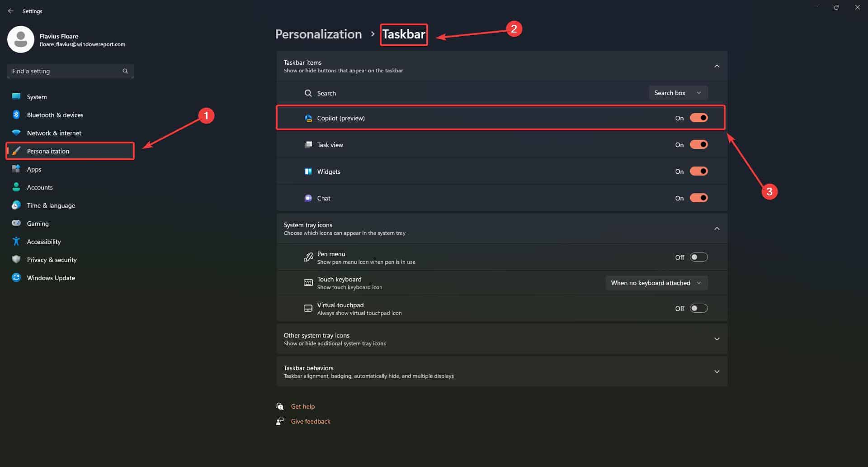Click the Other system tray icons title
The width and height of the screenshot is (868, 467).
(316, 335)
